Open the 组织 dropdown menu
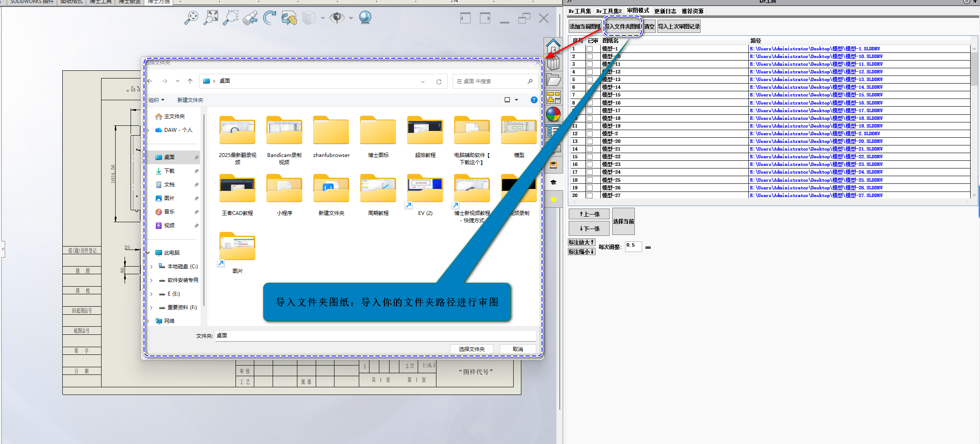Image resolution: width=980 pixels, height=444 pixels. pyautogui.click(x=156, y=100)
